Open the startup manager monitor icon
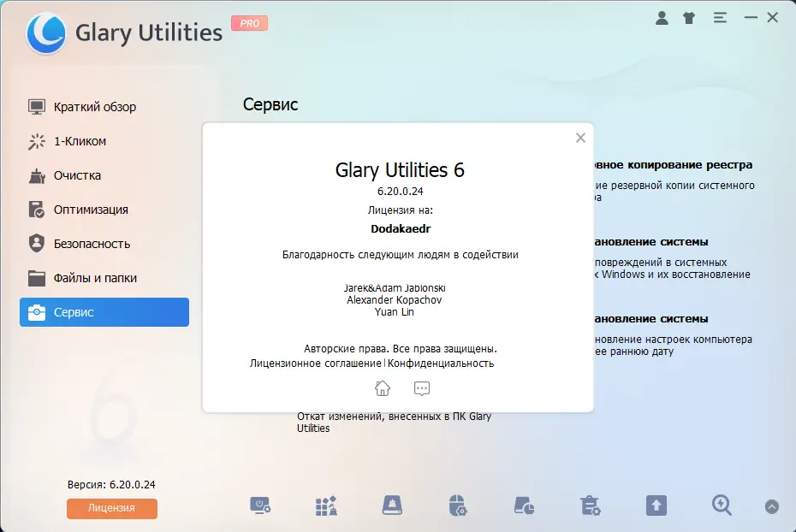Image resolution: width=796 pixels, height=532 pixels. (x=260, y=505)
